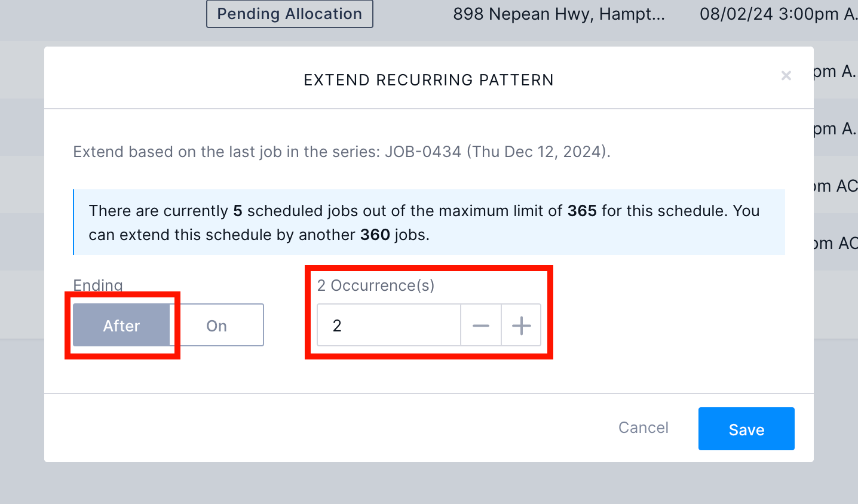Switch ending mode from After to On

(x=216, y=325)
